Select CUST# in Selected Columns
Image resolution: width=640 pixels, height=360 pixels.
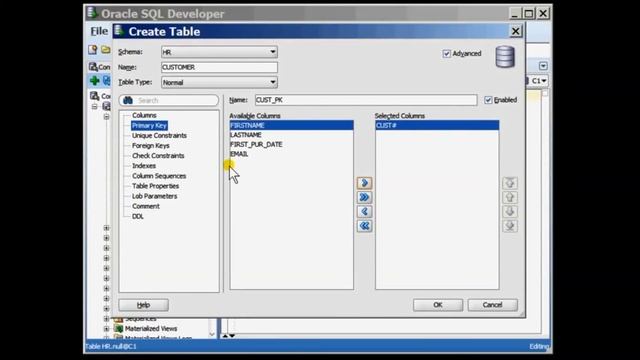[x=437, y=125]
